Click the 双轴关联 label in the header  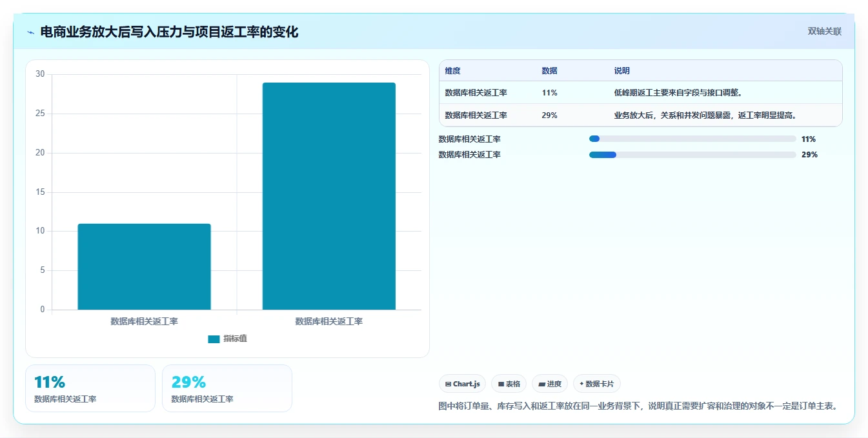click(824, 31)
